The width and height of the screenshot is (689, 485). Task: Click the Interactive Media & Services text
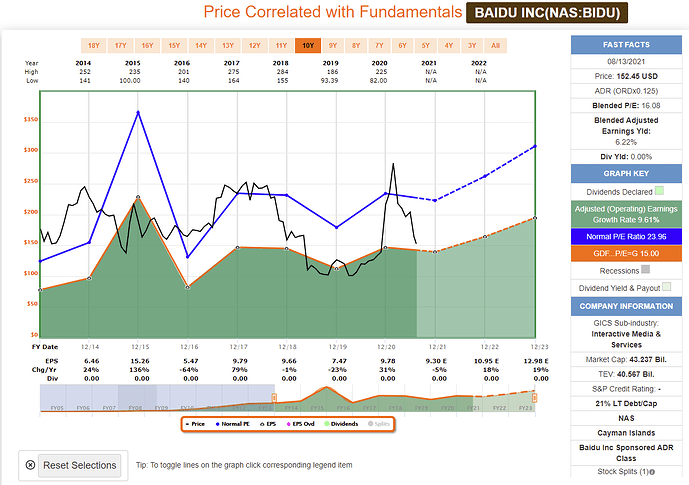click(626, 339)
